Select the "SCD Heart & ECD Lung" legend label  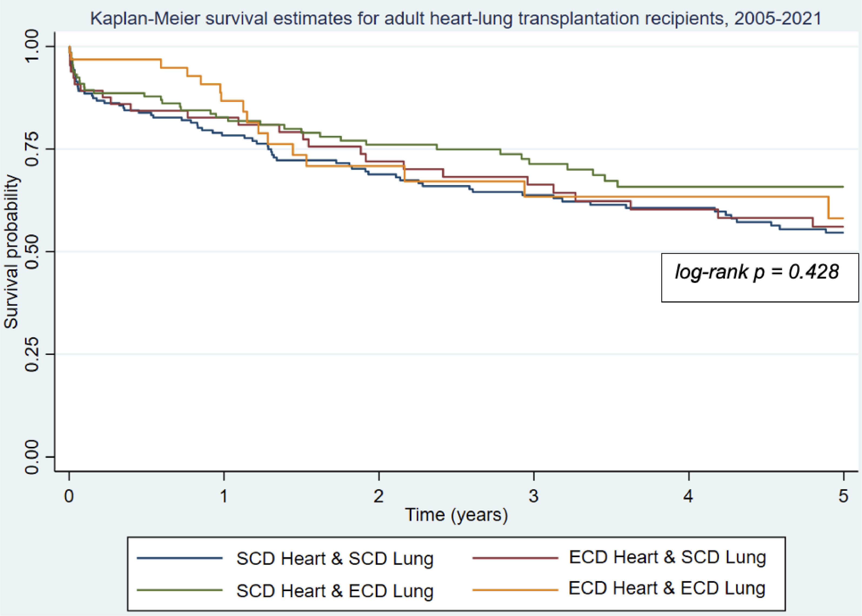[x=335, y=591]
